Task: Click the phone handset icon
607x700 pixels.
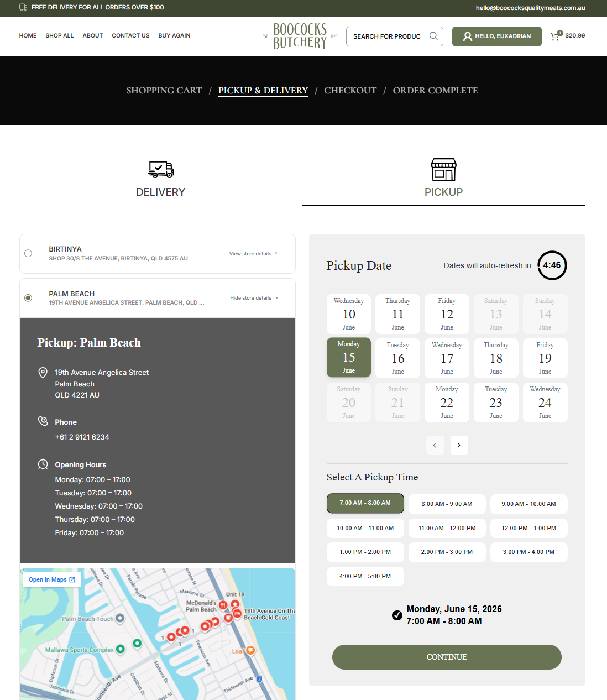Action: click(x=43, y=421)
